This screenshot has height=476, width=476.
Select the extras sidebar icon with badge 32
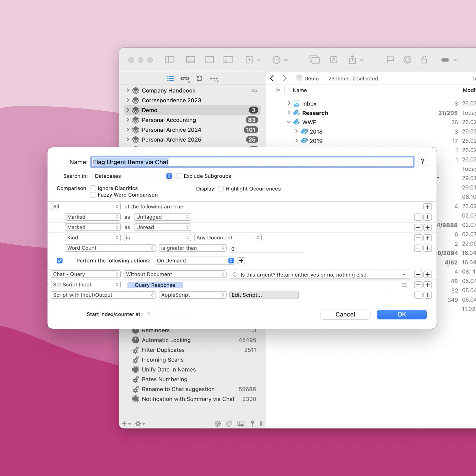pos(214,79)
